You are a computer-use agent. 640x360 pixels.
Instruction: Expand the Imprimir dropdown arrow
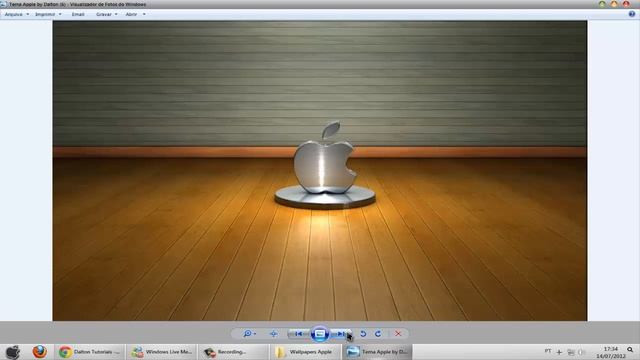pos(60,14)
